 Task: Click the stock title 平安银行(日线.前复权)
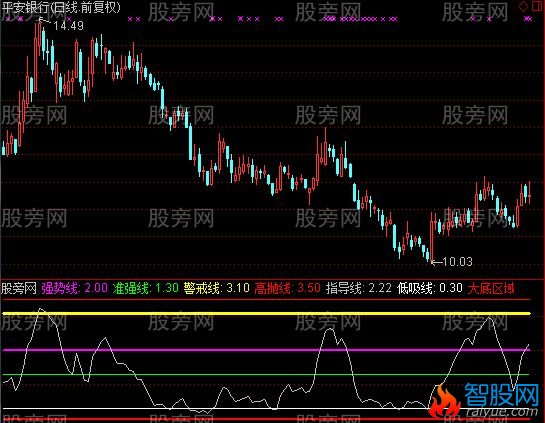point(61,7)
